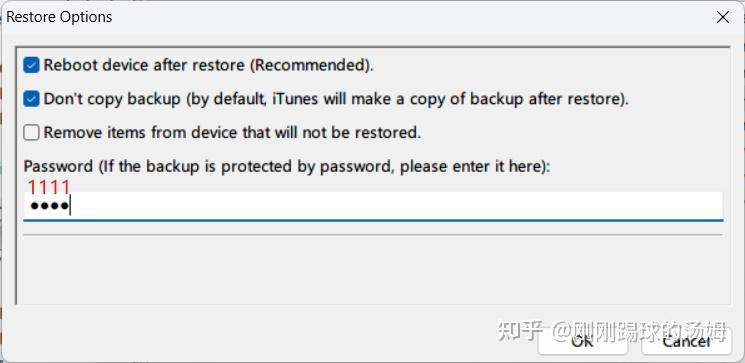Close the Restore Options window
The image size is (745, 363).
[x=723, y=18]
